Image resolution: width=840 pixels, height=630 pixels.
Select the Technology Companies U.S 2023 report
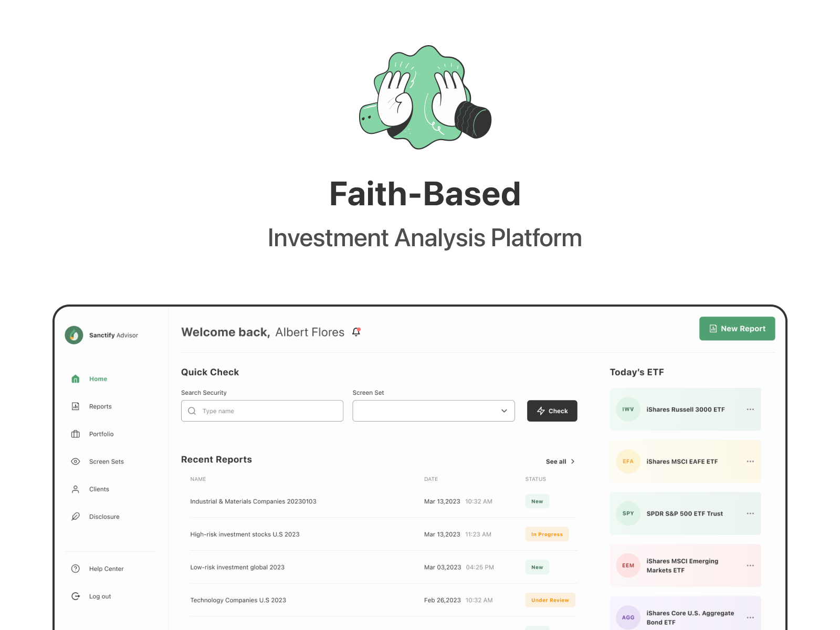click(238, 600)
